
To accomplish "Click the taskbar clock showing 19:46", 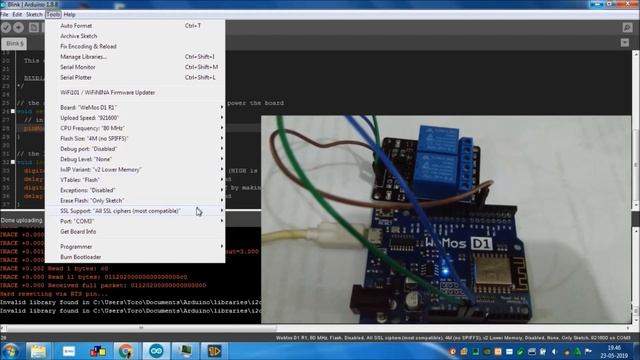I will 614,351.
